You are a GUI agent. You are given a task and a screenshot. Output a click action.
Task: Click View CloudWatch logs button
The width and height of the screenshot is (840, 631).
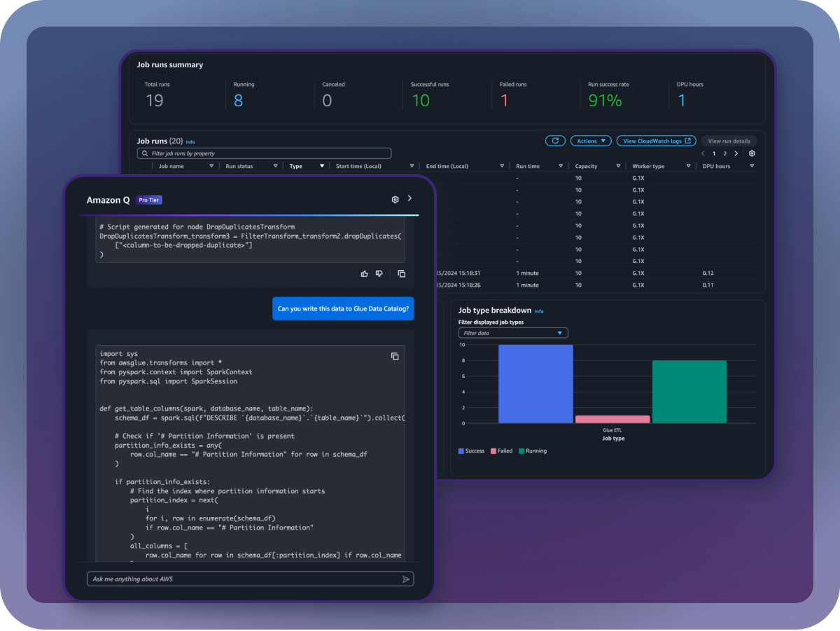coord(656,141)
